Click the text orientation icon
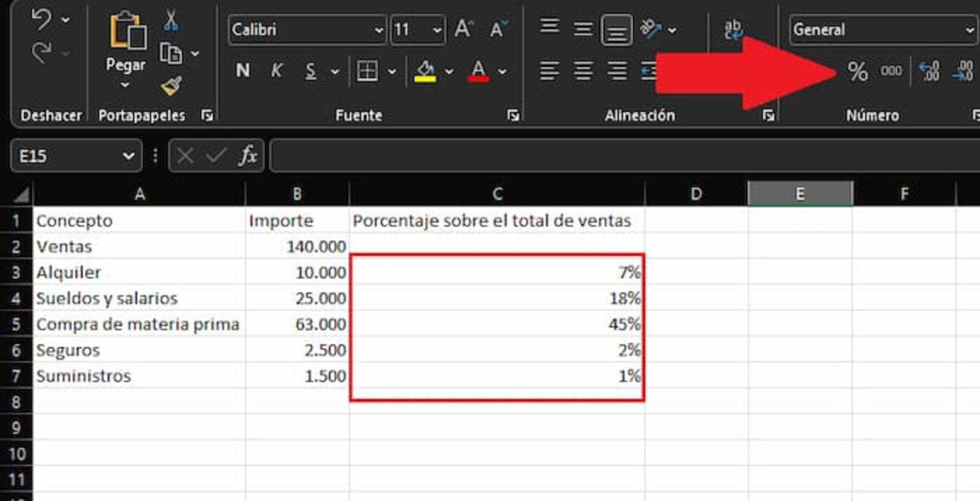 (x=651, y=28)
